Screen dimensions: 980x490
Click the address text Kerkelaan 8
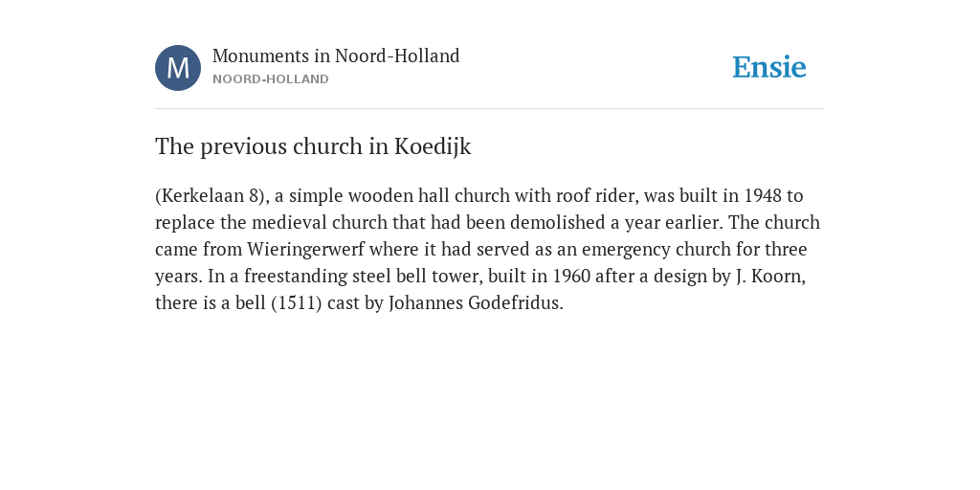[x=209, y=195]
